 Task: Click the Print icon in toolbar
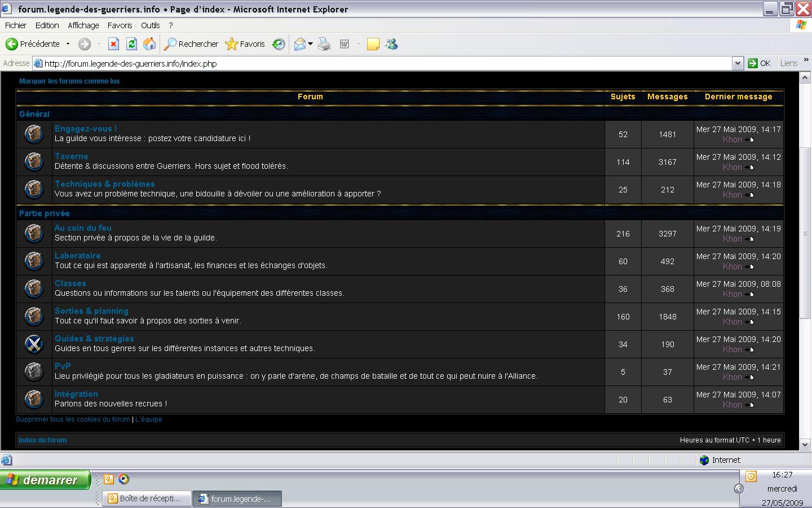pos(324,44)
